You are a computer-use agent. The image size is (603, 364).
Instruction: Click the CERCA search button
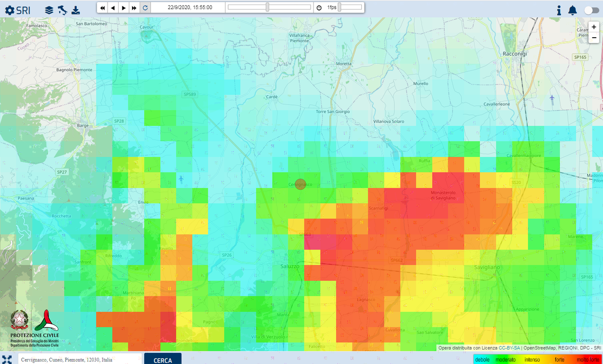coord(162,359)
